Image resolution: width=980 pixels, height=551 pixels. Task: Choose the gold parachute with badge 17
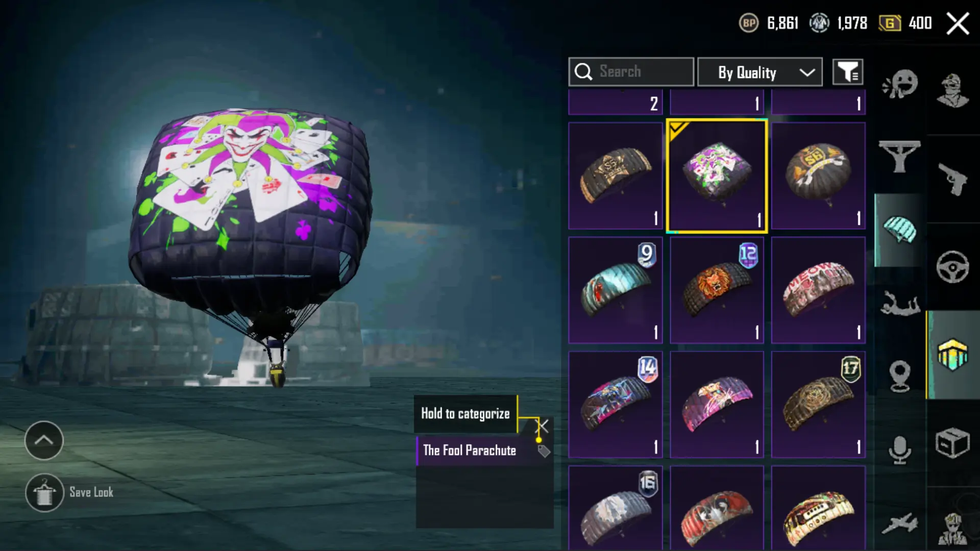818,405
